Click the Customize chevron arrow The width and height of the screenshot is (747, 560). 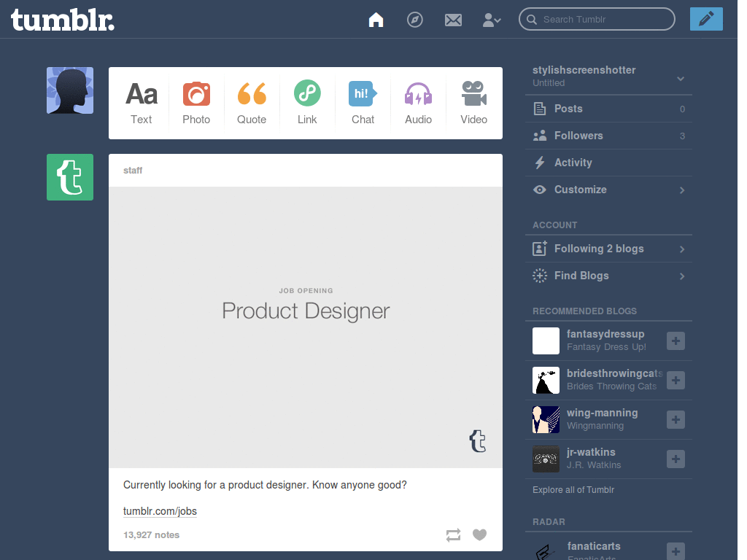point(682,190)
